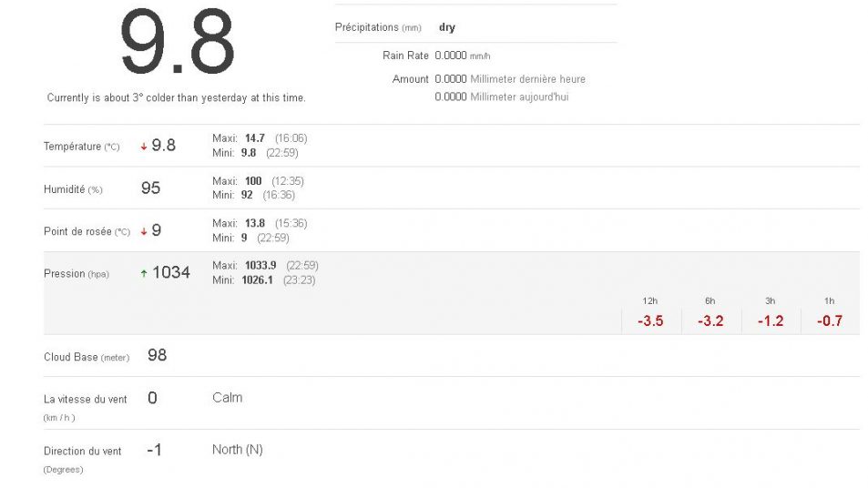Select the 1h pressure change -0.7
Screen dimensions: 868x488
(830, 320)
